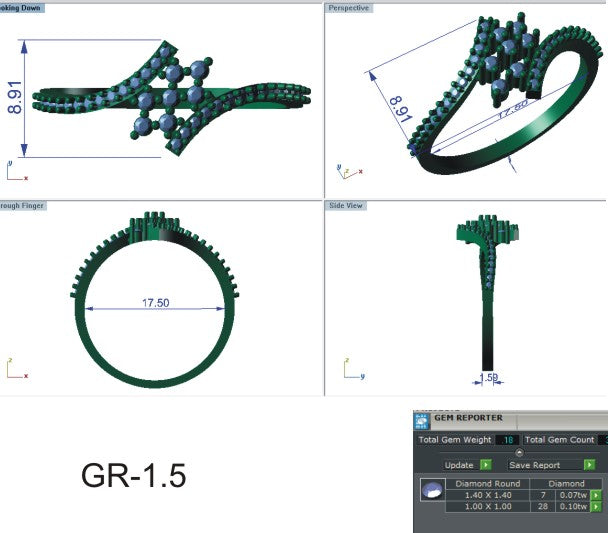Click the GEM REPORTER panel title
The width and height of the screenshot is (608, 533).
[468, 418]
